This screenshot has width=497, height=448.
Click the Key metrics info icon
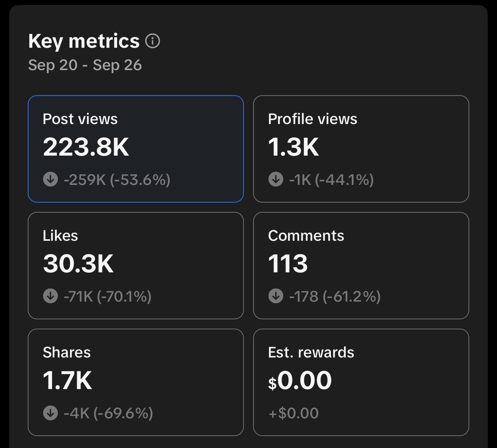(153, 41)
